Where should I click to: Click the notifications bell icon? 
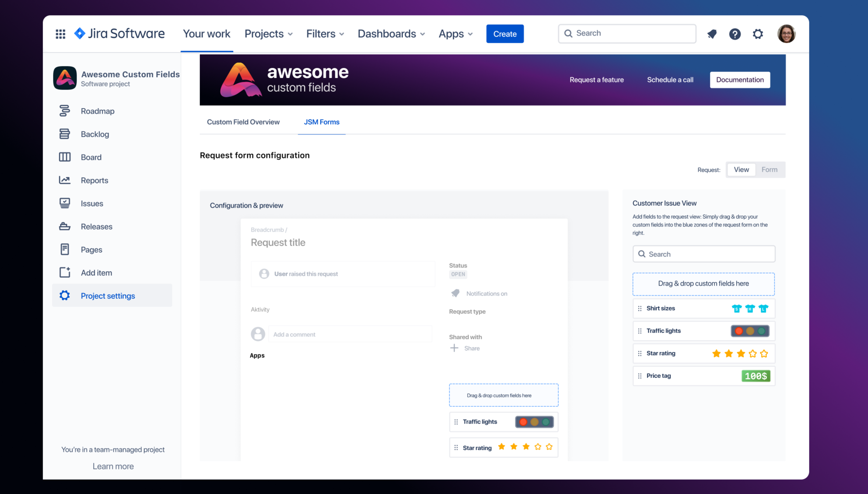click(x=712, y=34)
